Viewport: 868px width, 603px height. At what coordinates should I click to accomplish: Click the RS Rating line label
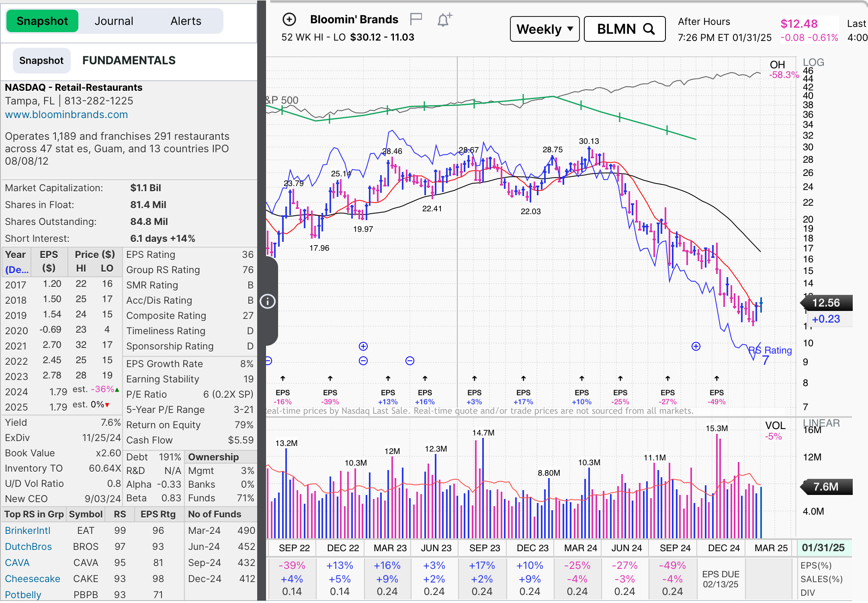click(770, 350)
